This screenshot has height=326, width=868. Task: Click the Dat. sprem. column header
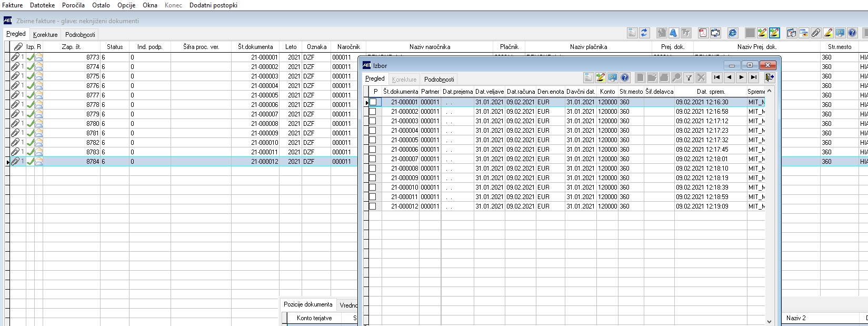tap(711, 92)
